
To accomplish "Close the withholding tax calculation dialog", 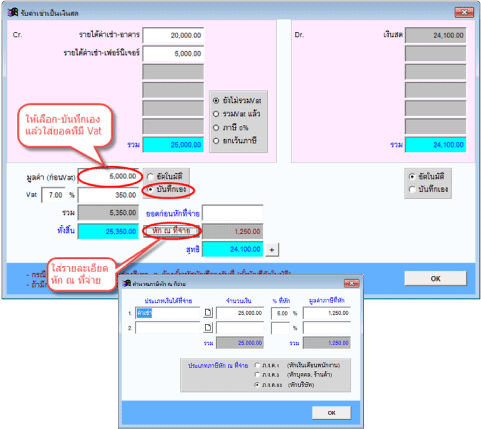I will (351, 283).
